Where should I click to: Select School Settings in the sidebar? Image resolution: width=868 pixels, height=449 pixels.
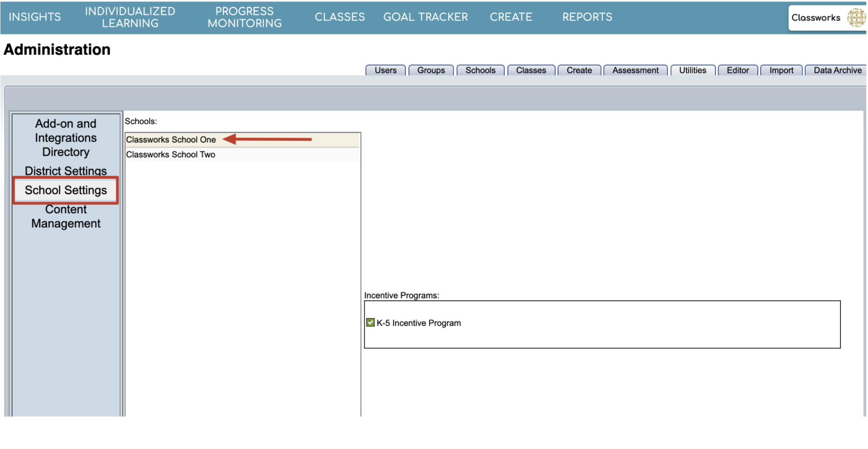(66, 190)
